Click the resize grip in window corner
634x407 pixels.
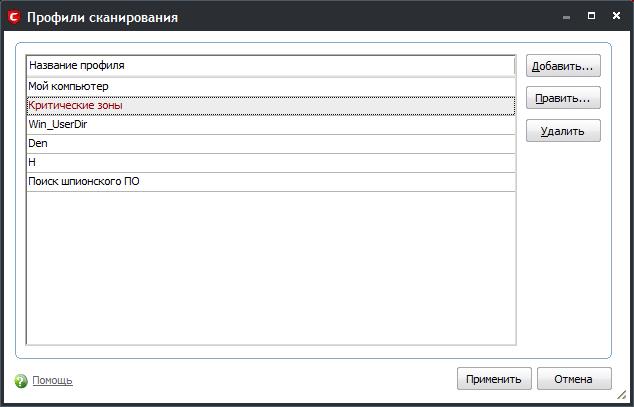point(624,398)
